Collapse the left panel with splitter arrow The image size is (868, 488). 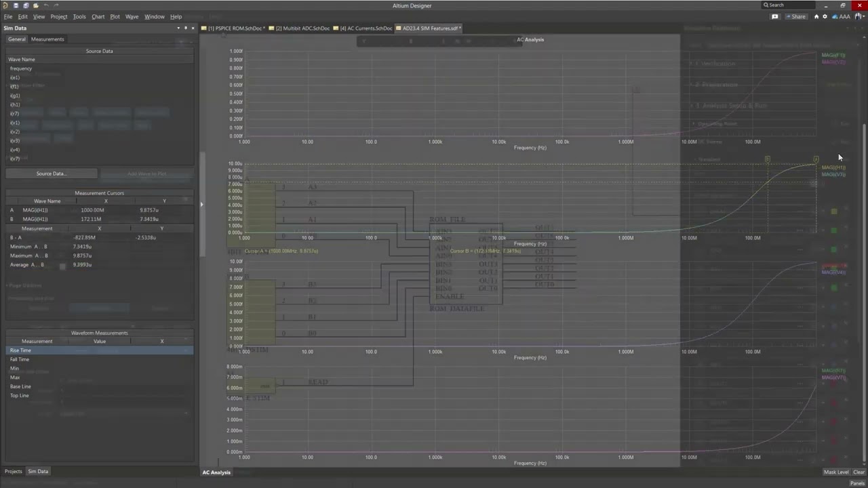tap(201, 204)
